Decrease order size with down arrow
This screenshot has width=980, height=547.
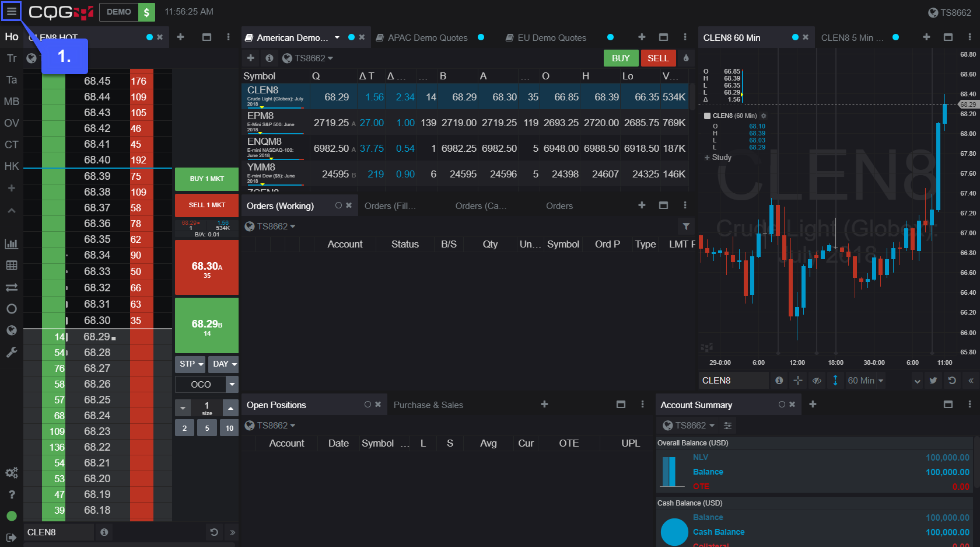tap(183, 408)
